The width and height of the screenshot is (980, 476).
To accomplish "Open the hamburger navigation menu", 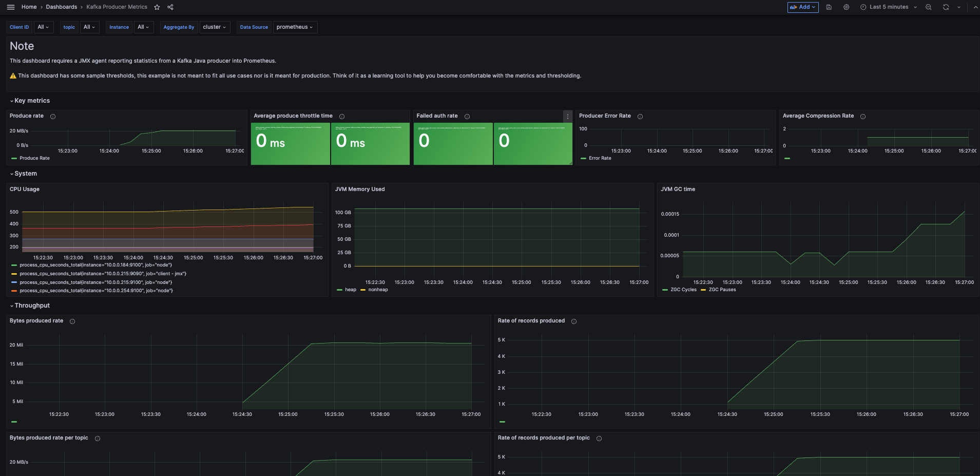I will (x=10, y=7).
